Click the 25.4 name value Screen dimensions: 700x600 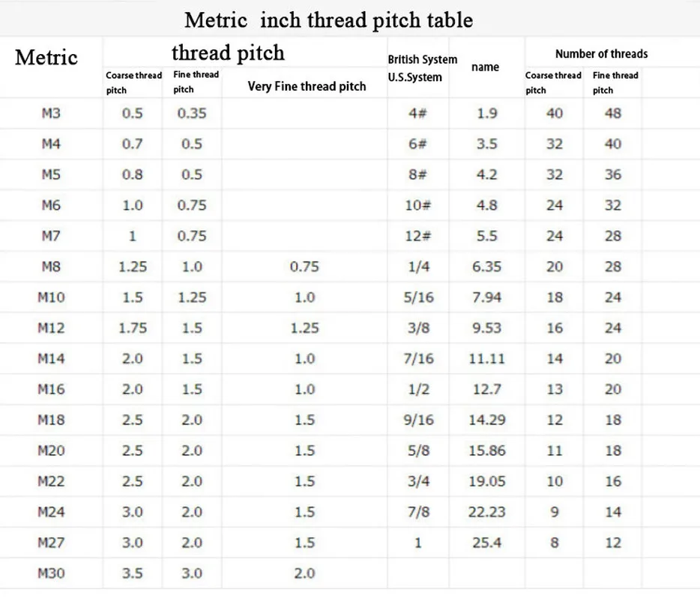tap(486, 542)
